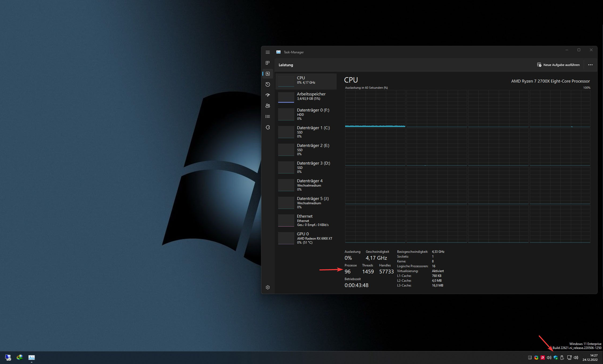Open the App history page icon

pos(267,84)
